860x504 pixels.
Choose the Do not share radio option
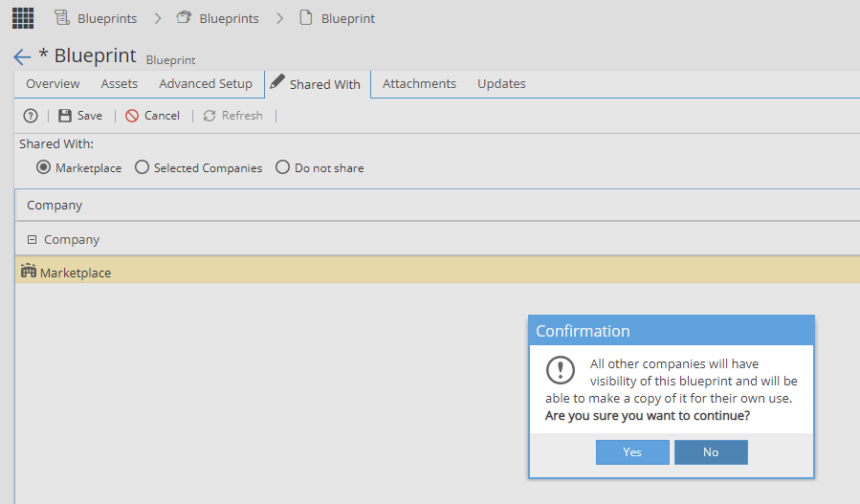[282, 167]
